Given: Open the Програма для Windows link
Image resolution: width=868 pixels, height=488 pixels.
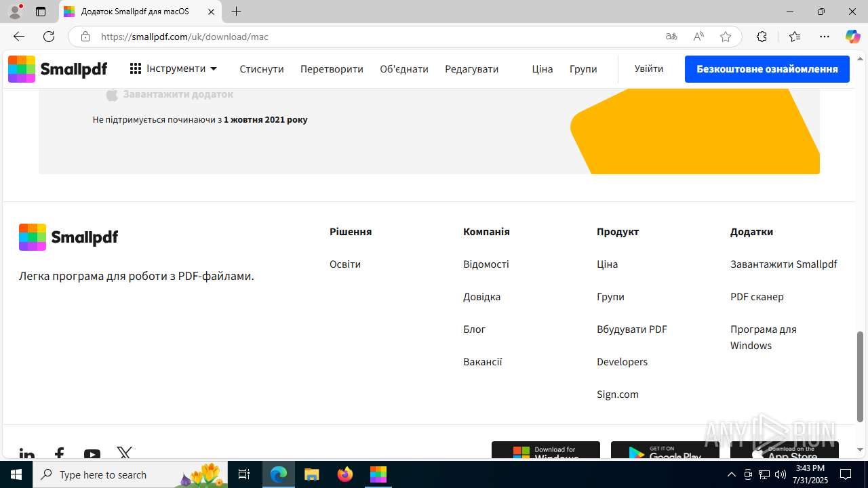Looking at the screenshot, I should (x=764, y=338).
